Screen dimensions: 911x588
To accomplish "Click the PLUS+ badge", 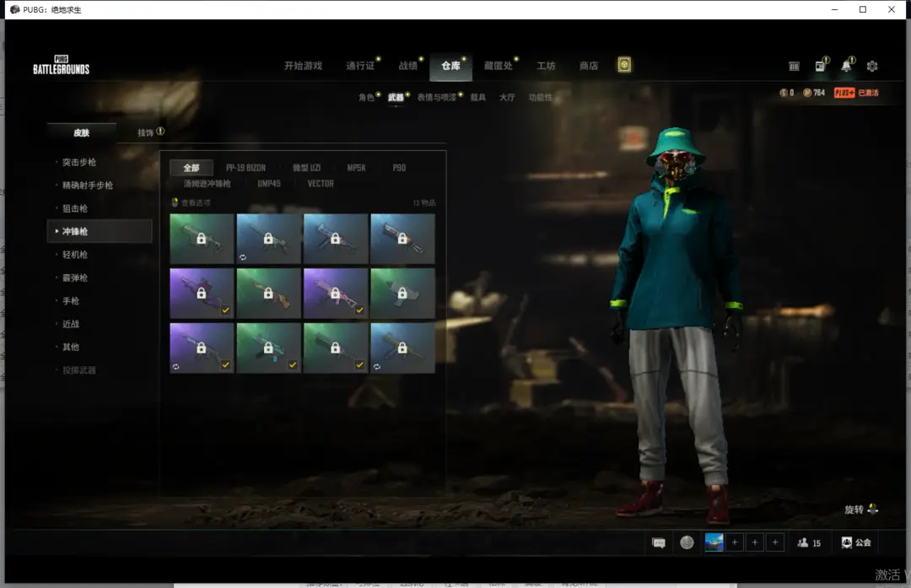I will (x=844, y=93).
